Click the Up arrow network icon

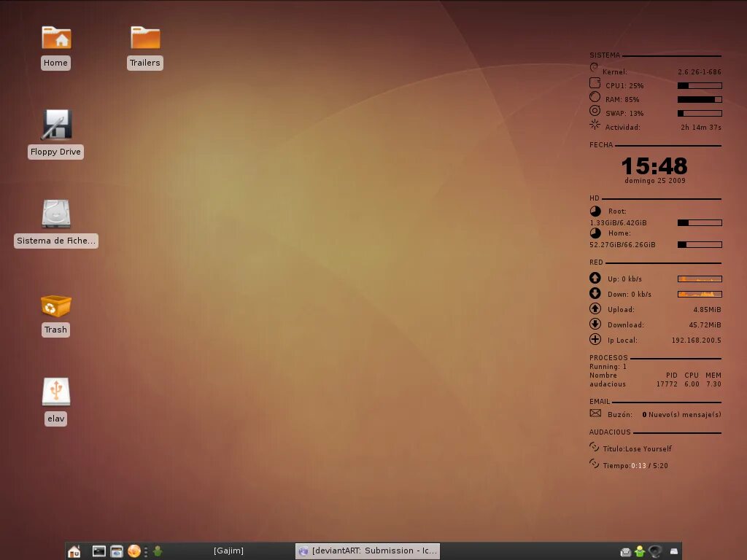click(x=595, y=278)
